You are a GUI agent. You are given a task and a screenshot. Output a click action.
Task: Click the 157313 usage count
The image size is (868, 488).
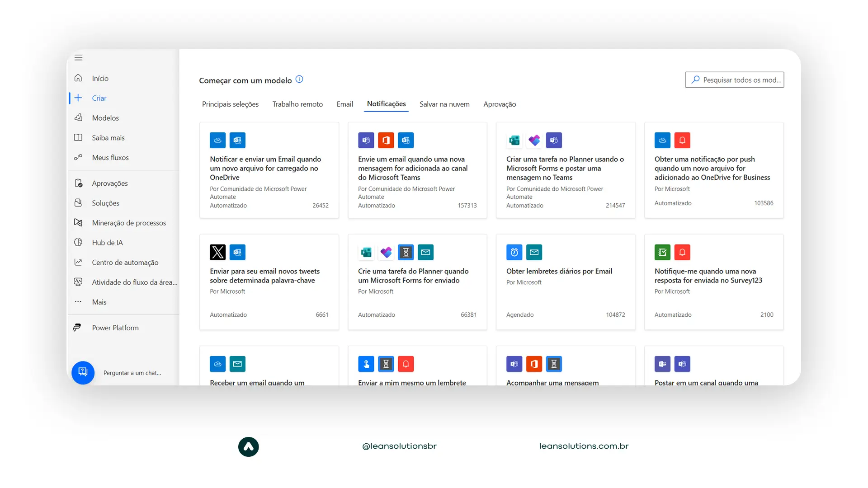coord(467,205)
